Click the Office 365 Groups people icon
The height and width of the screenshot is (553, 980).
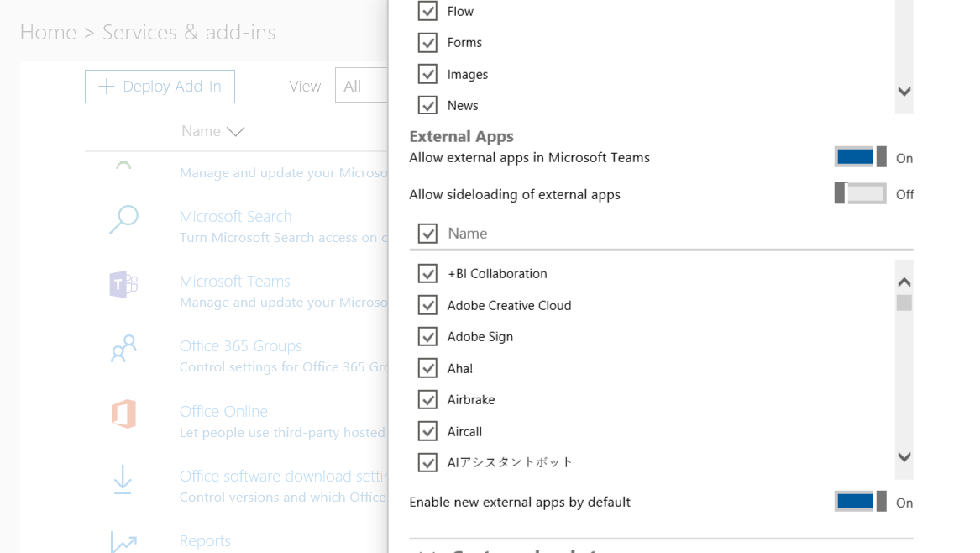tap(123, 349)
